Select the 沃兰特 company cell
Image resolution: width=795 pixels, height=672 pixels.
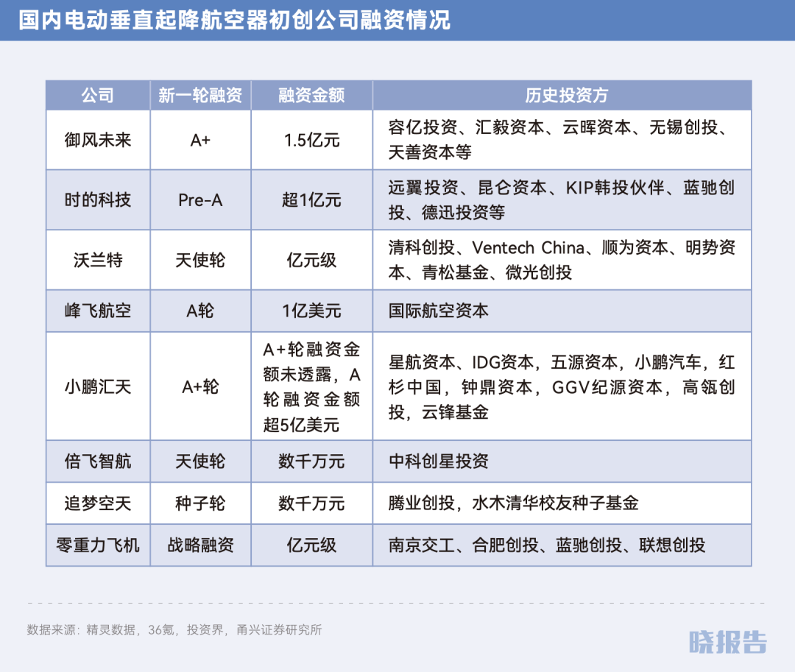click(98, 260)
